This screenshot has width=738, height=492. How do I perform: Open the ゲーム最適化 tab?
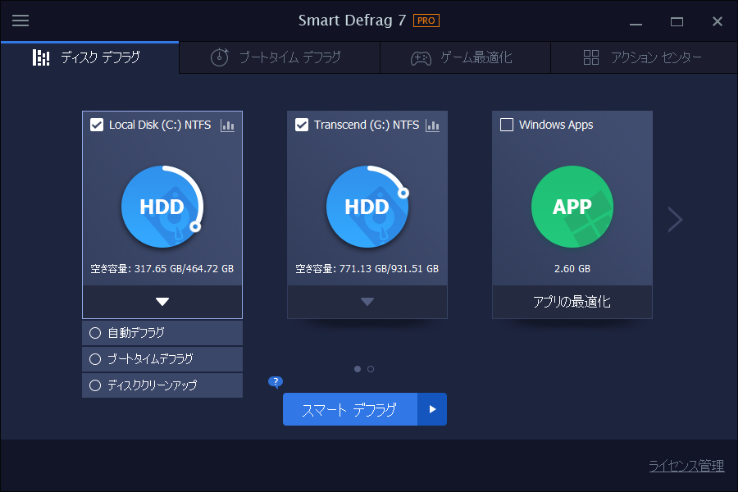[x=465, y=57]
